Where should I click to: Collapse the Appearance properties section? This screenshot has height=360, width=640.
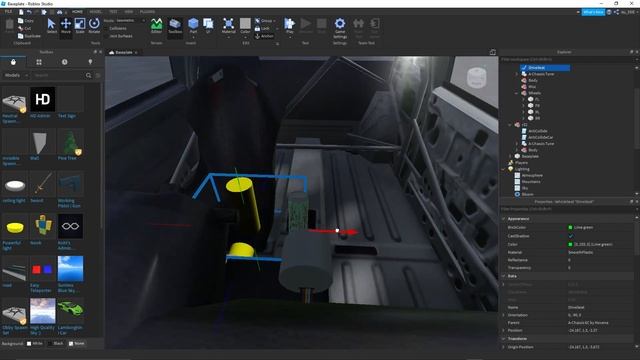click(503, 219)
